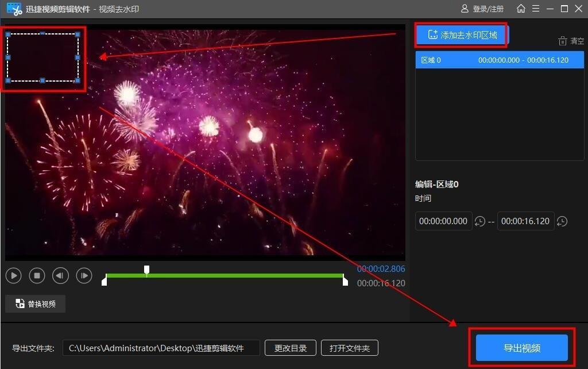Set end time to current position icon

tap(562, 221)
